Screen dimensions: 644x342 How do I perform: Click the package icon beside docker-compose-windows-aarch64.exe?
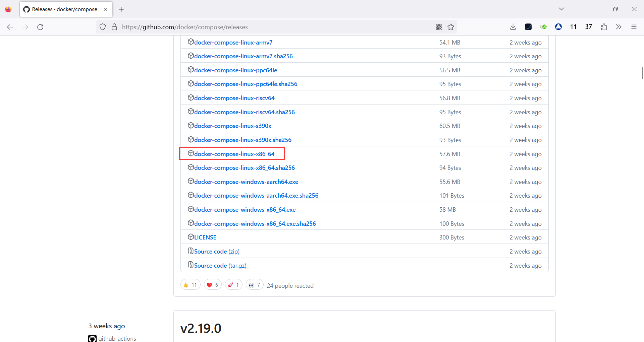[191, 181]
